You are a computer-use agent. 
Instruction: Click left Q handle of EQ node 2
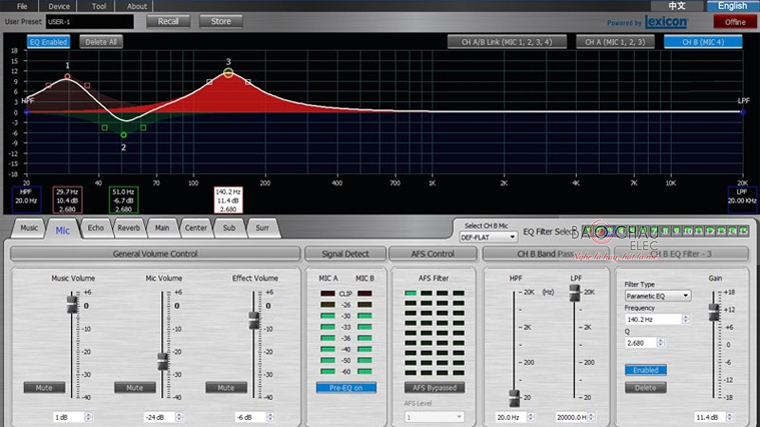coord(105,127)
